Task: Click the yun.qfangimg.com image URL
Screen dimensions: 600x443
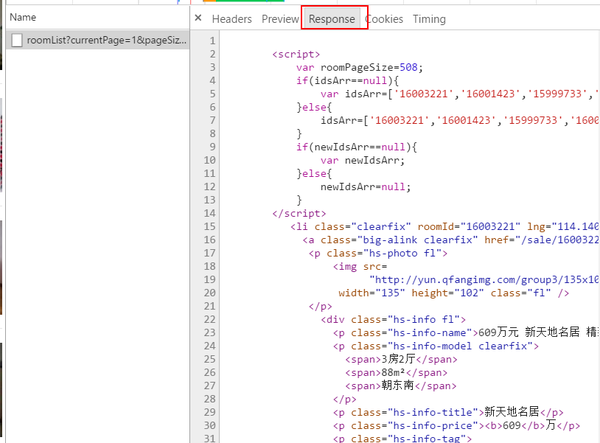Action: [484, 280]
